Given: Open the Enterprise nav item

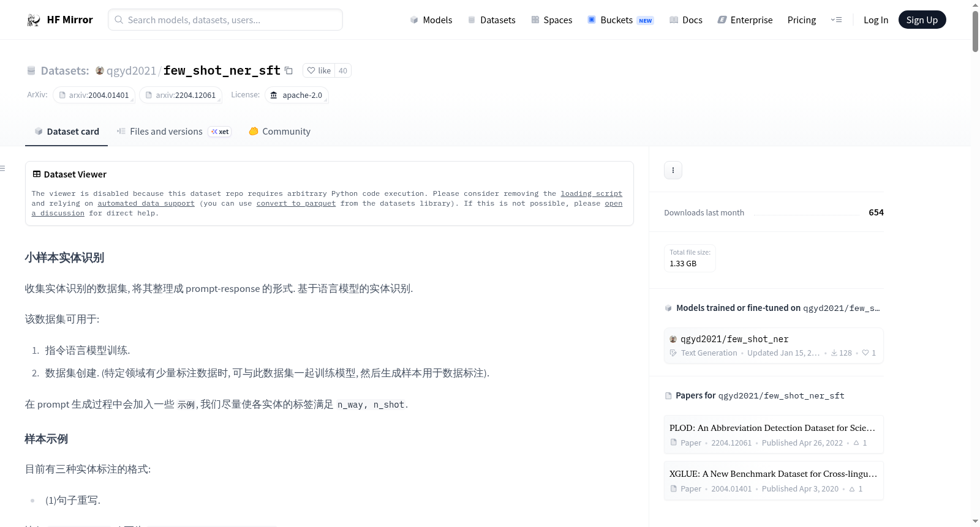Looking at the screenshot, I should point(745,20).
